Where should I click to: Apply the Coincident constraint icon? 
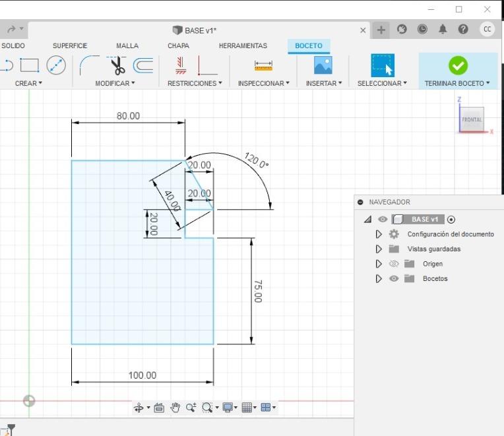[181, 65]
